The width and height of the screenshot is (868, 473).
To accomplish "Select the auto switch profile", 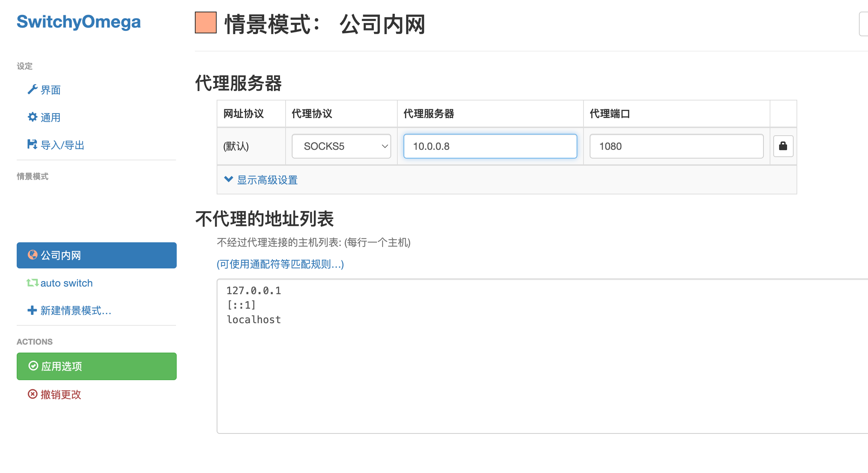I will [x=66, y=283].
